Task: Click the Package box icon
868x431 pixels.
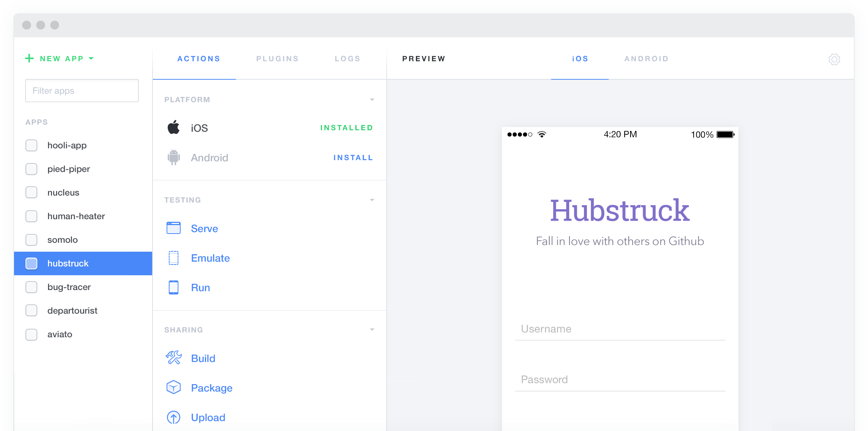Action: click(x=173, y=387)
